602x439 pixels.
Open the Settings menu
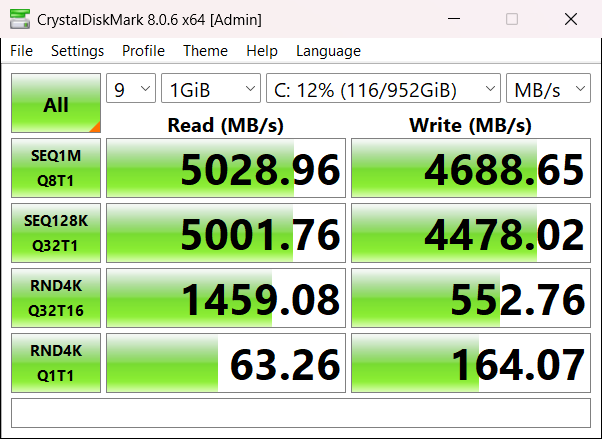coord(78,51)
